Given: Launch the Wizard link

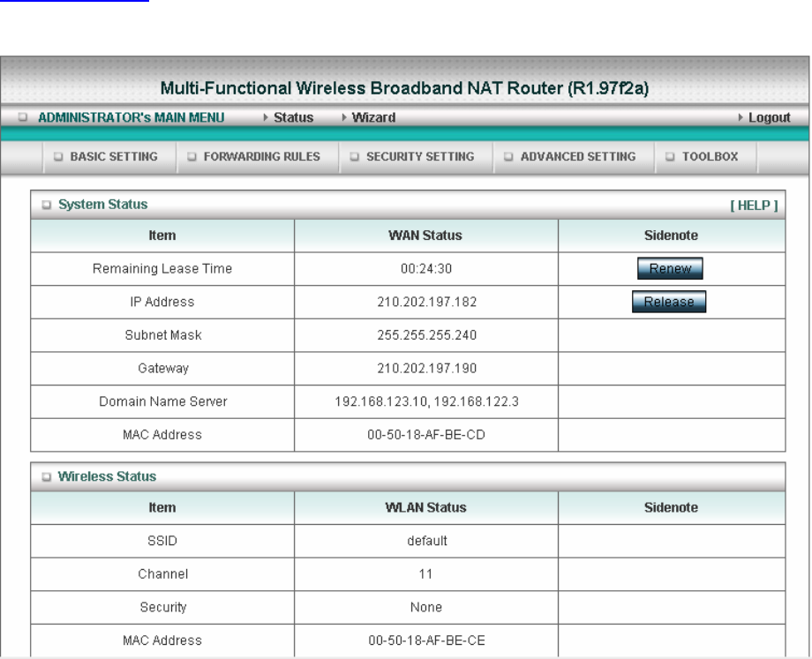Looking at the screenshot, I should pyautogui.click(x=373, y=117).
